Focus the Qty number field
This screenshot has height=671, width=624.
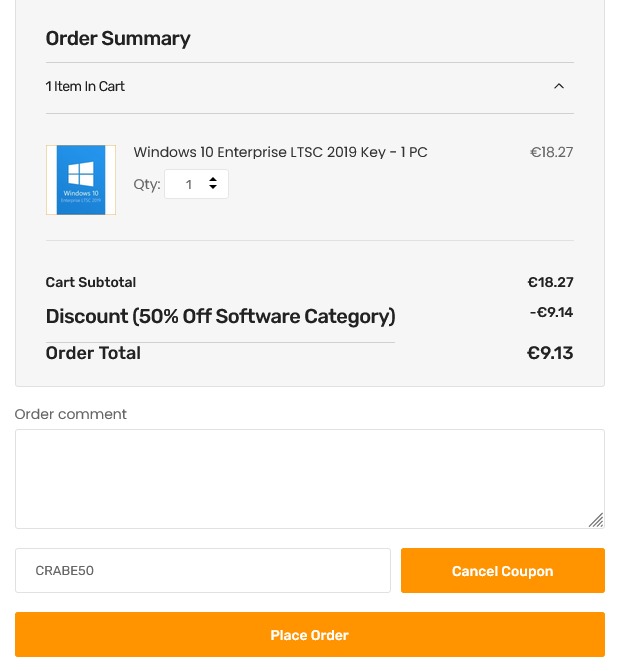196,184
